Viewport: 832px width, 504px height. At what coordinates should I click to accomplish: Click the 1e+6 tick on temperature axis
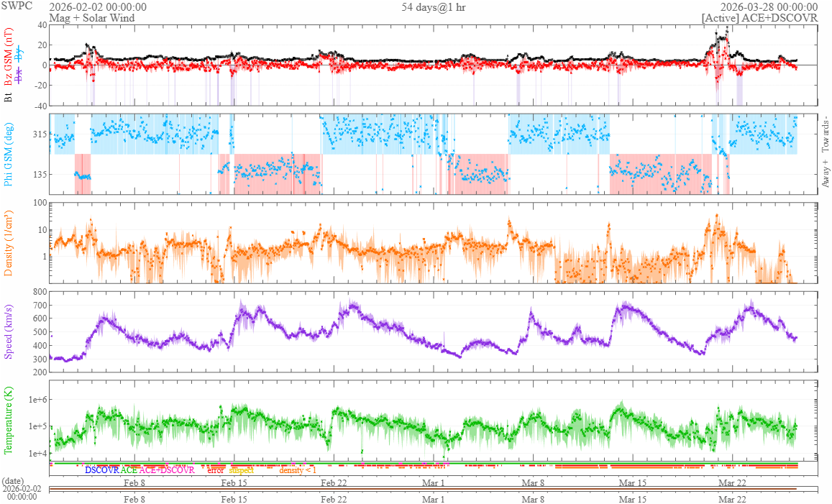point(37,400)
